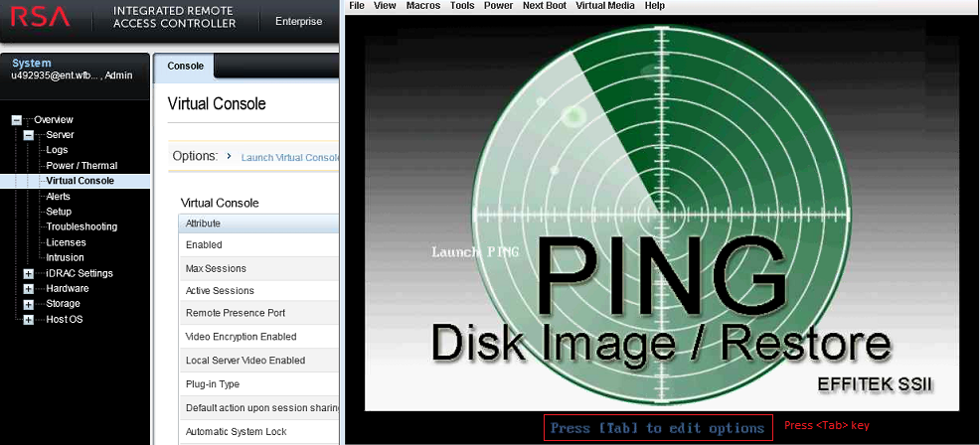Click the Video Encryption Enabled row
The width and height of the screenshot is (980, 445).
point(258,337)
